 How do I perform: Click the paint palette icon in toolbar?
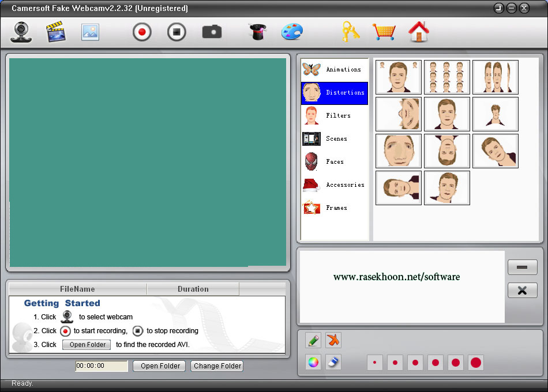click(291, 32)
